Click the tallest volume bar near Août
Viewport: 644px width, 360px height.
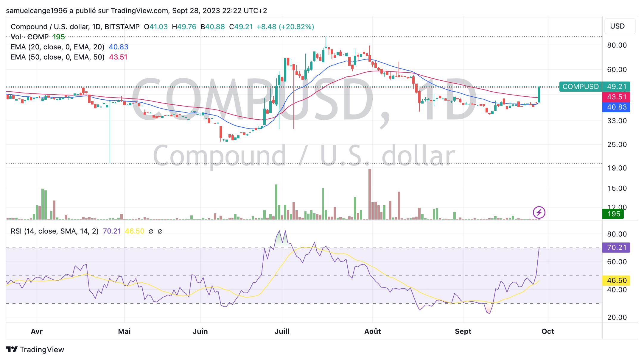coord(370,194)
